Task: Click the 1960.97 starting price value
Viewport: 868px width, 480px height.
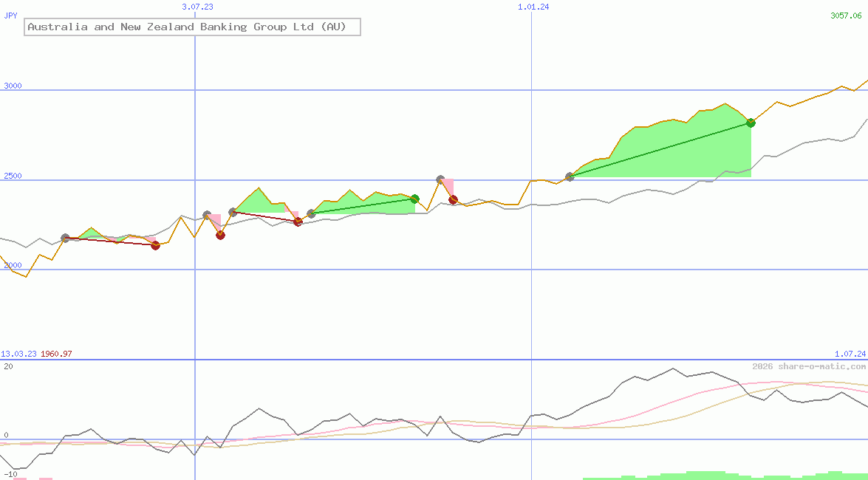Action: [x=57, y=354]
